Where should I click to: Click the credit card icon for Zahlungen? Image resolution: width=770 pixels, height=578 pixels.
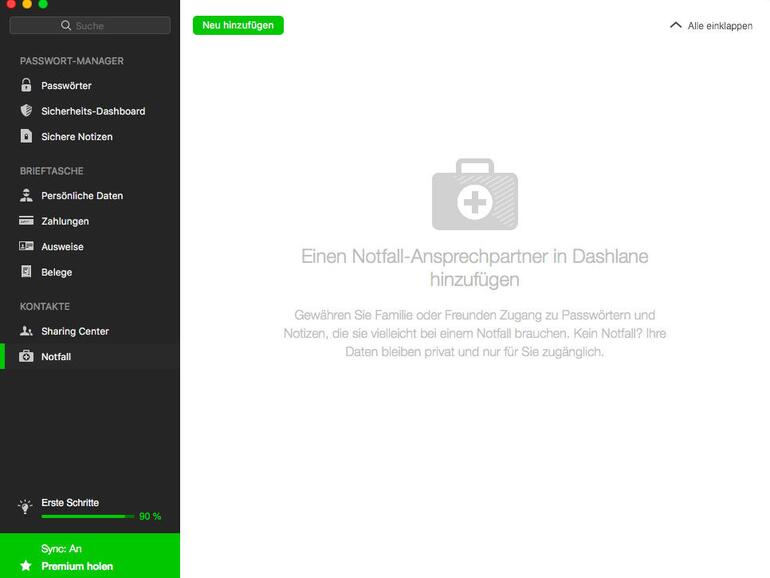coord(26,220)
